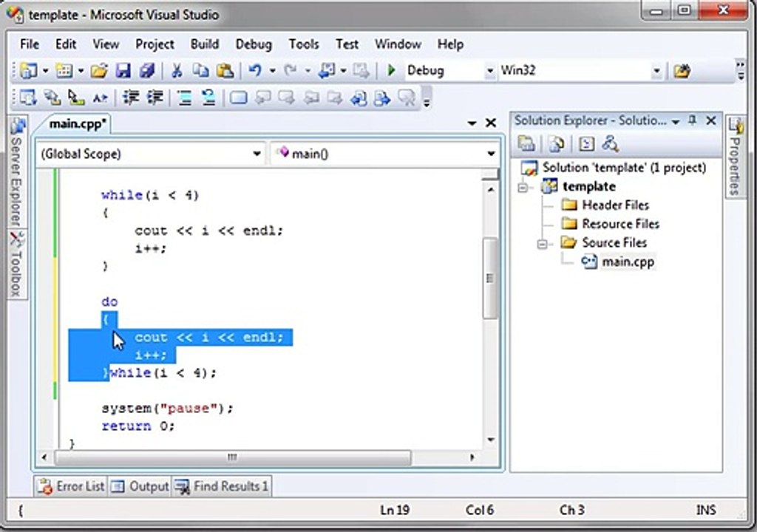Screen dimensions: 757x532
Task: Start debugging with the green play icon
Action: 392,70
